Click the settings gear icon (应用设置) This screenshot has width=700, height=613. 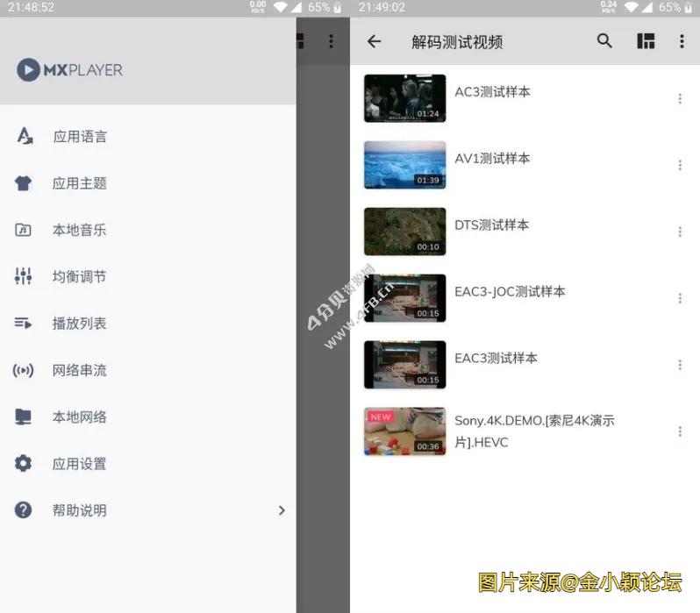tap(23, 463)
